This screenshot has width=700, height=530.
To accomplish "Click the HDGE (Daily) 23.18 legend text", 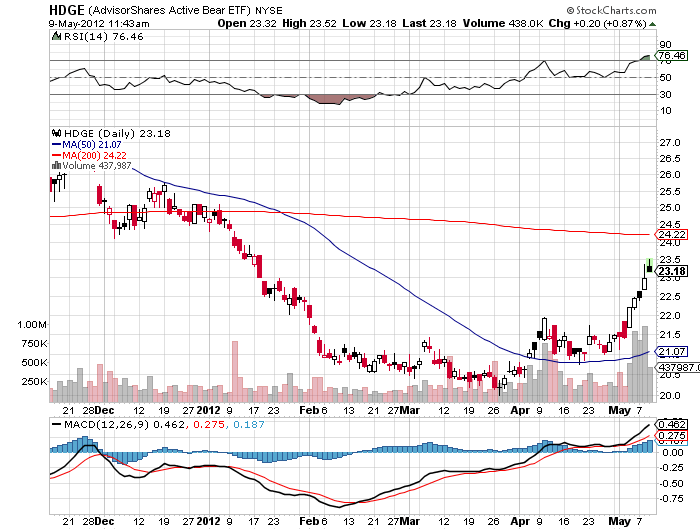I will pos(117,133).
